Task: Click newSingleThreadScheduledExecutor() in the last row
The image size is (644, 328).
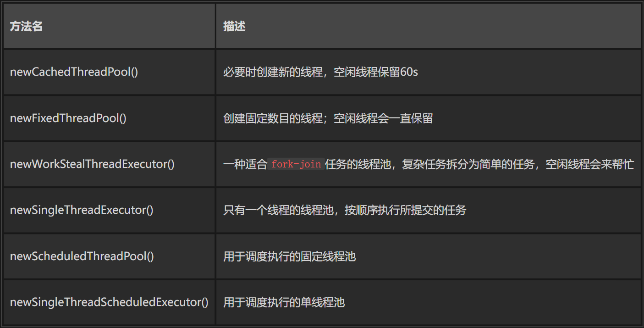Action: 109,302
